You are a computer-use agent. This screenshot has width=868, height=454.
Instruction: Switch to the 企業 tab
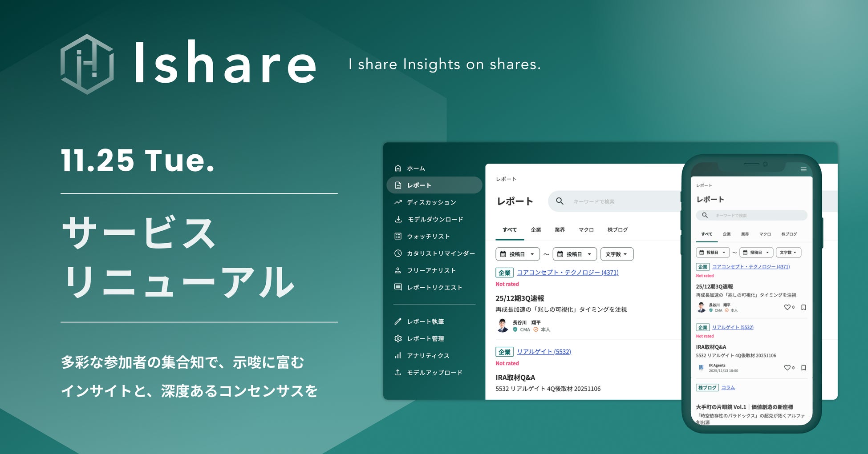point(536,230)
